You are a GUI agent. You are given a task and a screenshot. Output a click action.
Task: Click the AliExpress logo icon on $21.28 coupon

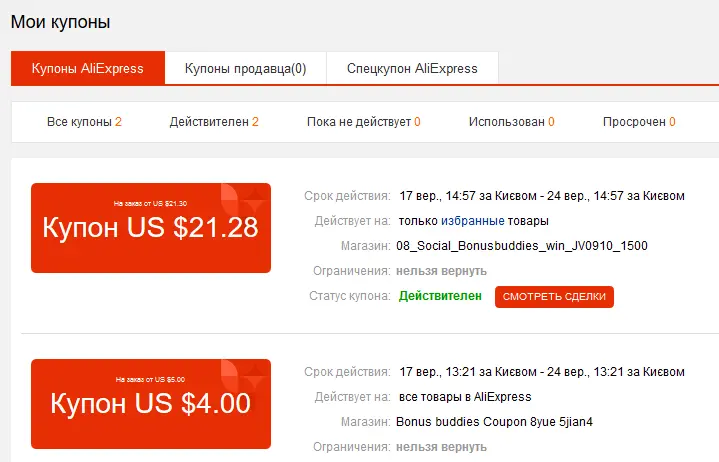click(243, 199)
